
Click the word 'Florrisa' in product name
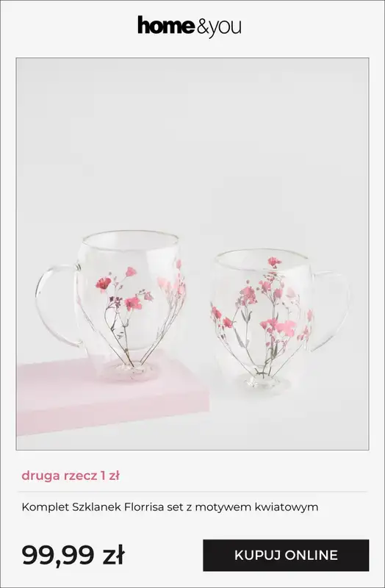(x=144, y=507)
